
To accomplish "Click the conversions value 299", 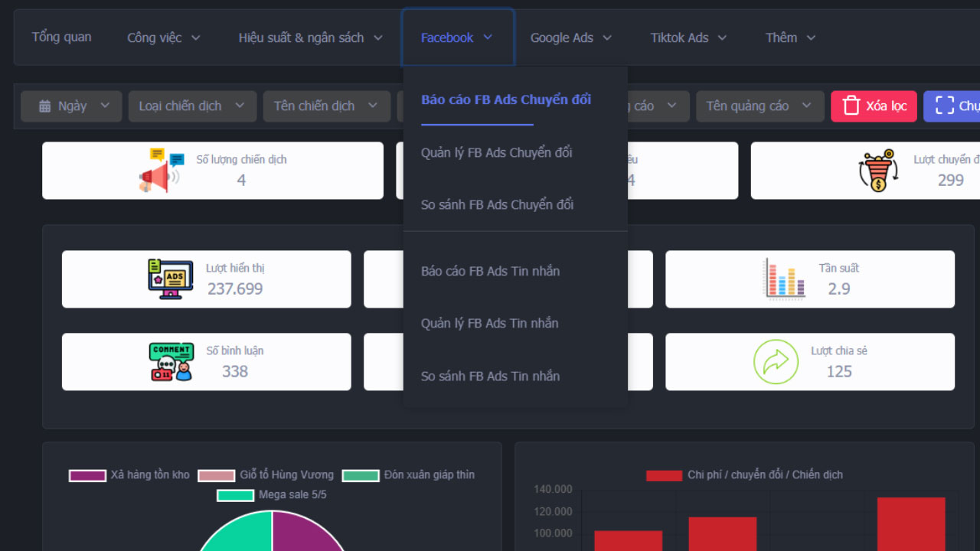I will [x=951, y=181].
